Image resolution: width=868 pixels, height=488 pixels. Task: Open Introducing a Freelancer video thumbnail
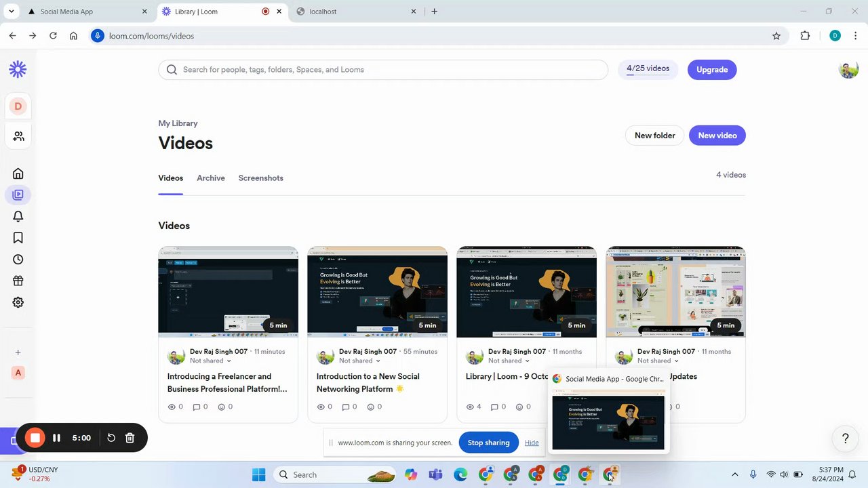pyautogui.click(x=228, y=291)
